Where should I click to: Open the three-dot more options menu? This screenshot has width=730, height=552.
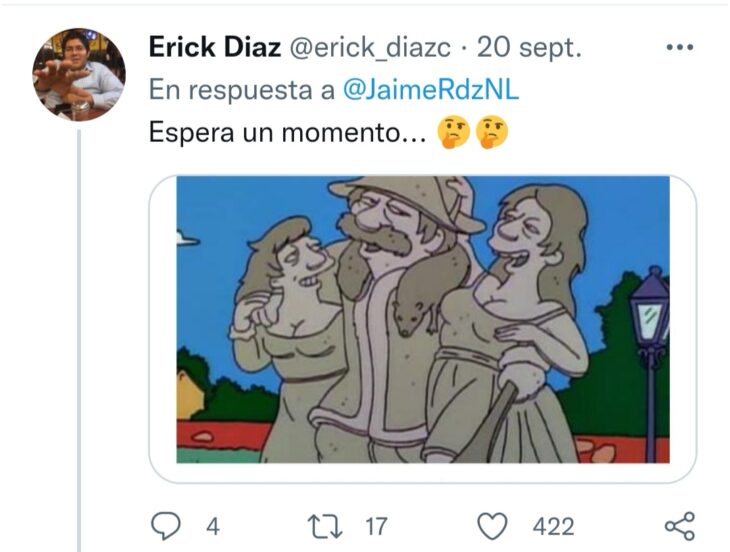pos(680,47)
